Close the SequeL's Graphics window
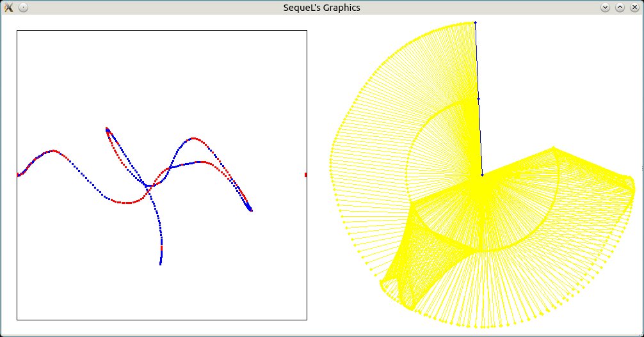 [x=634, y=8]
